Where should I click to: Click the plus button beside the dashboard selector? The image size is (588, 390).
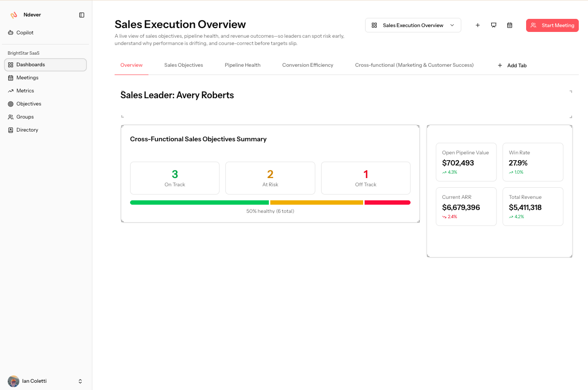(478, 25)
